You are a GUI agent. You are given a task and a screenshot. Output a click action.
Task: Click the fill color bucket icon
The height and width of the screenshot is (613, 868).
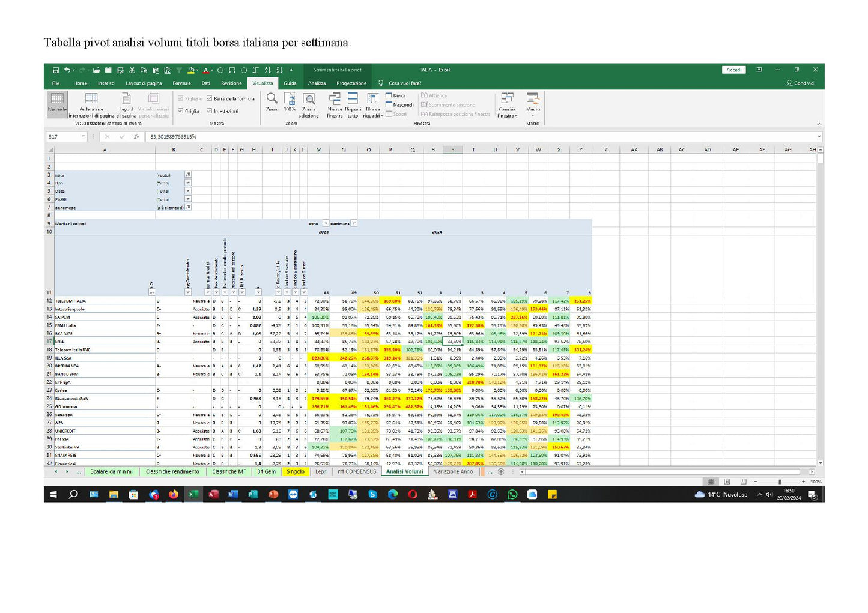tap(190, 70)
